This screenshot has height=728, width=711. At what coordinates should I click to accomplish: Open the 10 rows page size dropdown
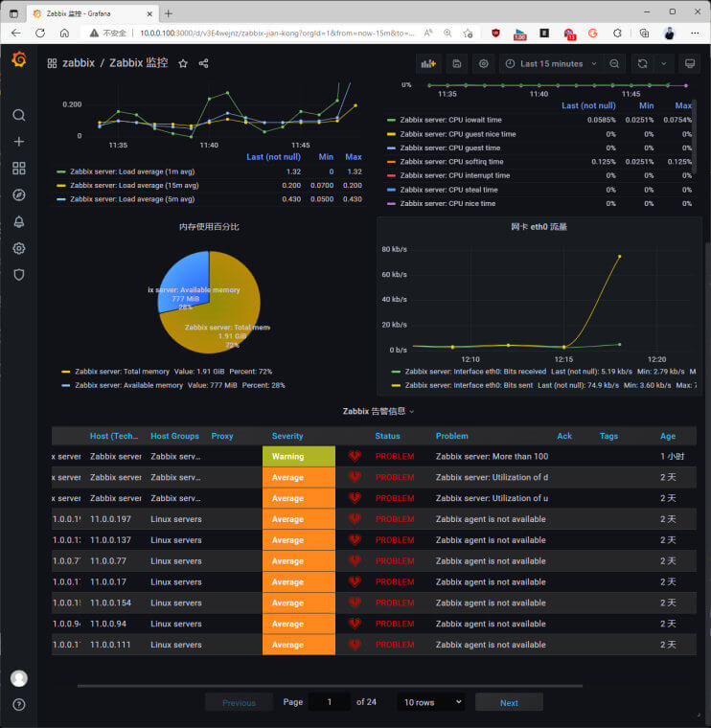[431, 702]
